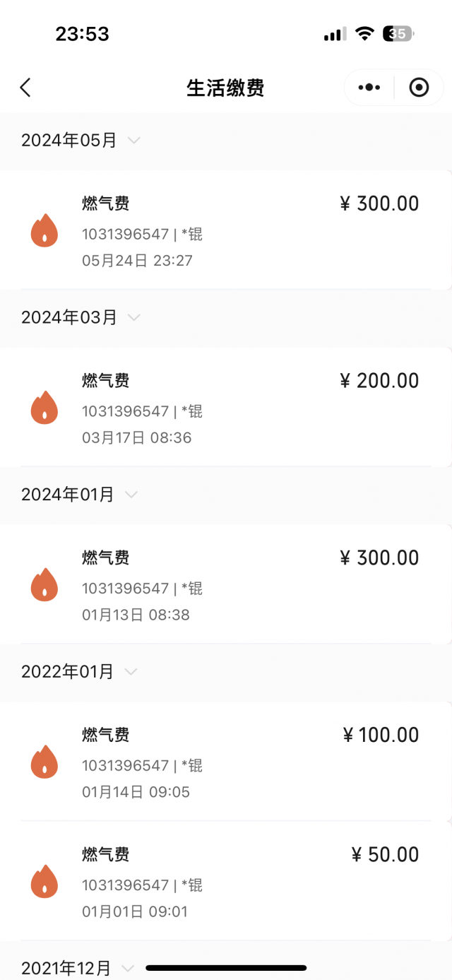Collapse the 2021年12月 section chevron
The width and height of the screenshot is (452, 980).
128,967
